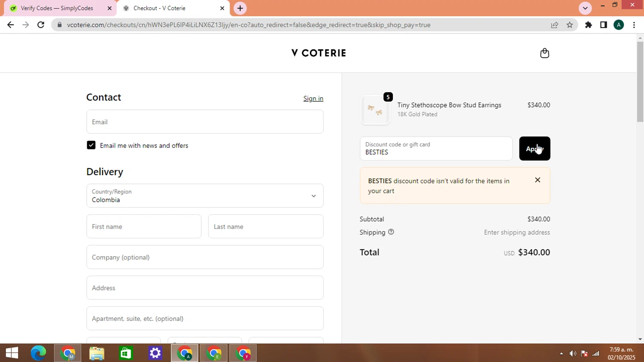
Task: Click the Last name field
Action: (266, 226)
